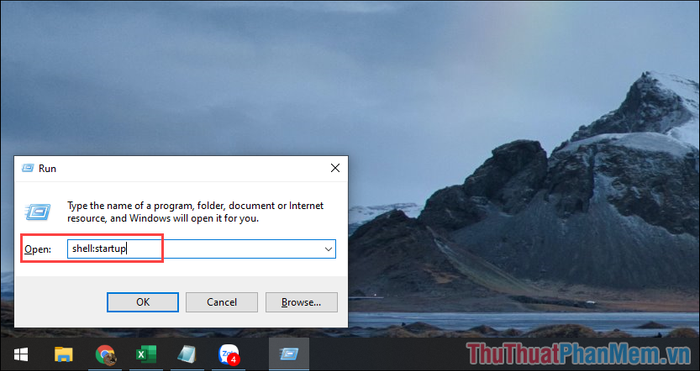Click the Run icon in the title bar
This screenshot has height=371, width=700.
(x=28, y=168)
